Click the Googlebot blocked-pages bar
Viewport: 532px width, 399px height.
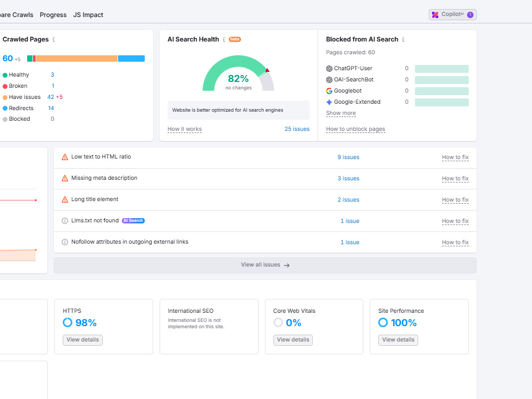tap(442, 92)
